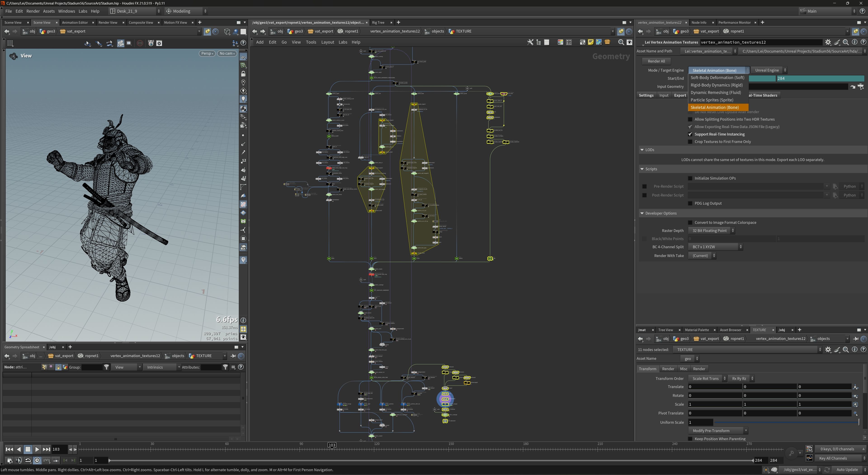Open the Raster Depth dropdown

tap(712, 231)
